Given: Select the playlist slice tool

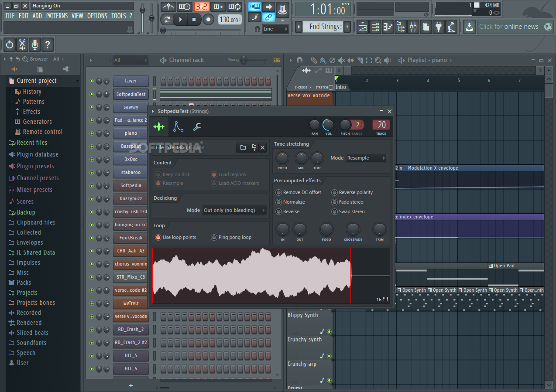Looking at the screenshot, I should (360, 60).
